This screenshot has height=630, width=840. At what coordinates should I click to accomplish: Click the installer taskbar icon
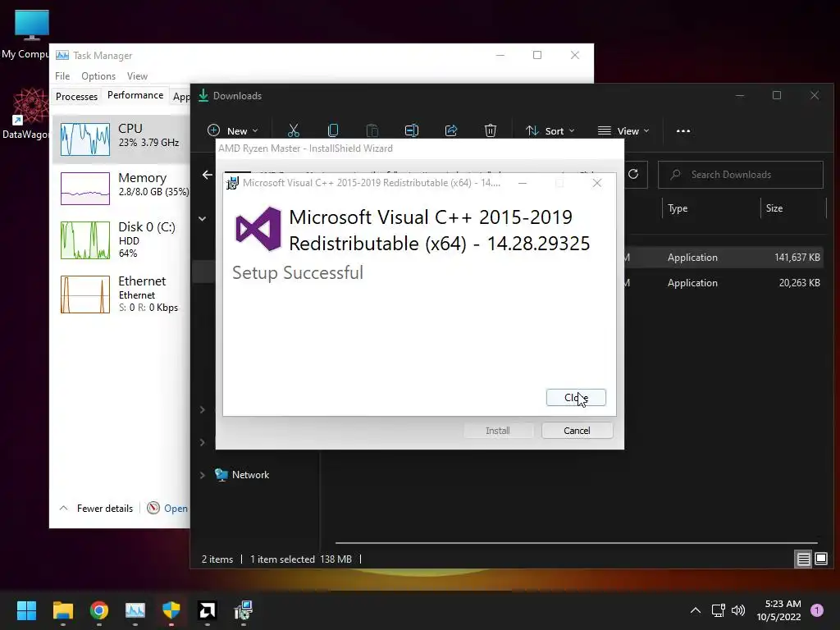coord(243,610)
